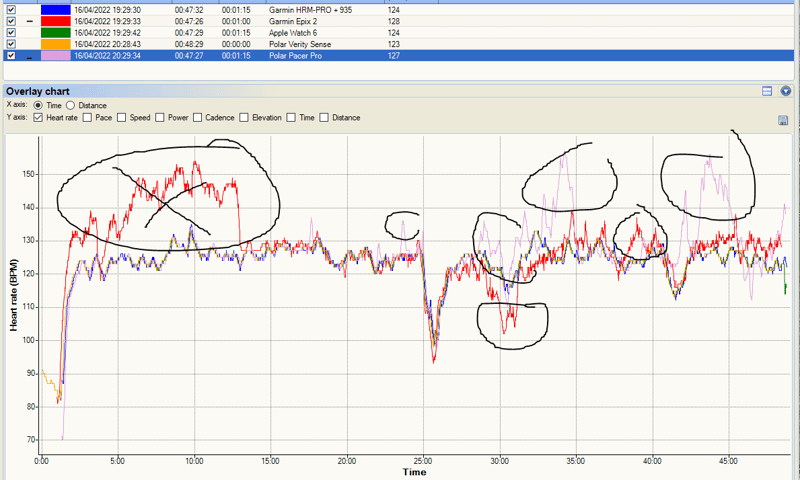The image size is (800, 480).
Task: Click the blue swatch for Garmin HRM-PRO
Action: [x=56, y=10]
